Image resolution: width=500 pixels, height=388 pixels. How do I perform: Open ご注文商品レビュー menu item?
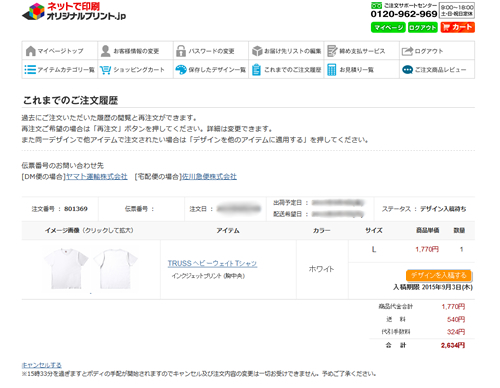tap(437, 69)
